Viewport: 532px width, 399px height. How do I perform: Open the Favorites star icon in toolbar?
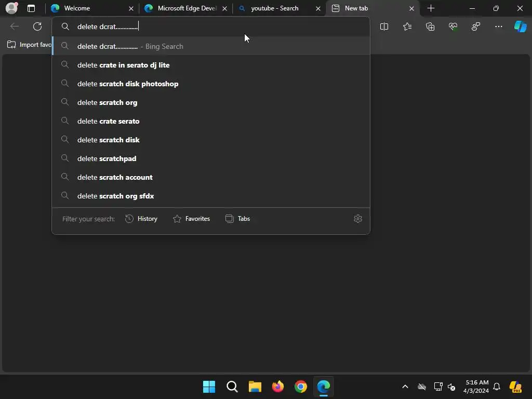pyautogui.click(x=407, y=26)
